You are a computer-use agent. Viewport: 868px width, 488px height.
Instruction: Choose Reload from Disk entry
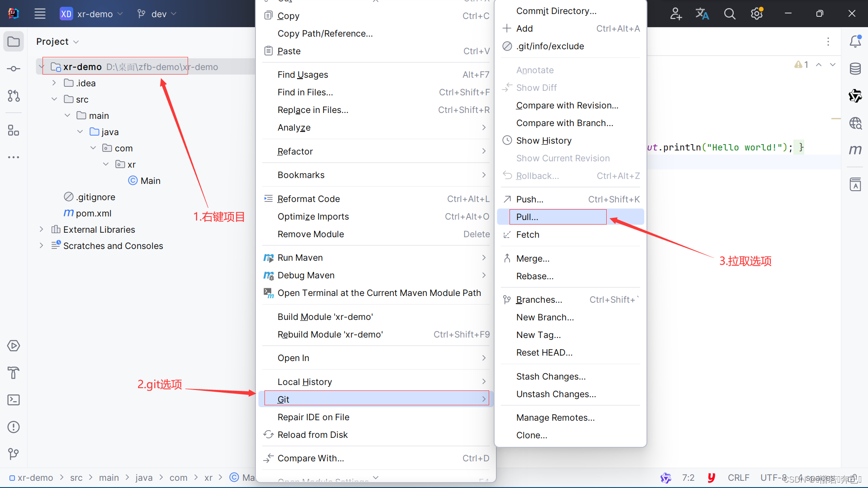pyautogui.click(x=376, y=435)
